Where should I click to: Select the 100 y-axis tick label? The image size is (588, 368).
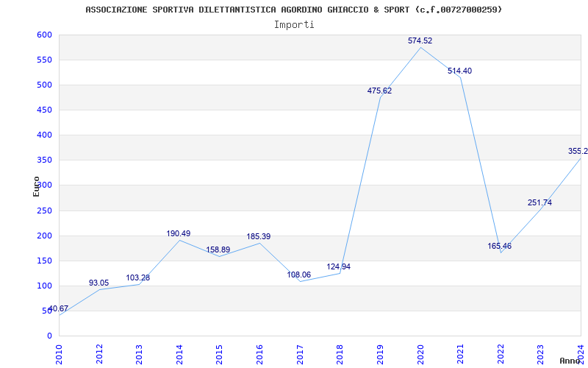[44, 286]
